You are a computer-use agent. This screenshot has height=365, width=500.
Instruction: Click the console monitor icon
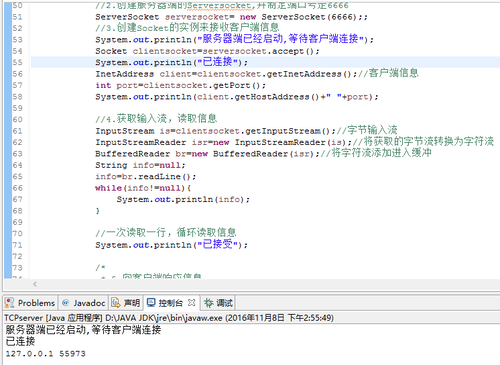(151, 303)
